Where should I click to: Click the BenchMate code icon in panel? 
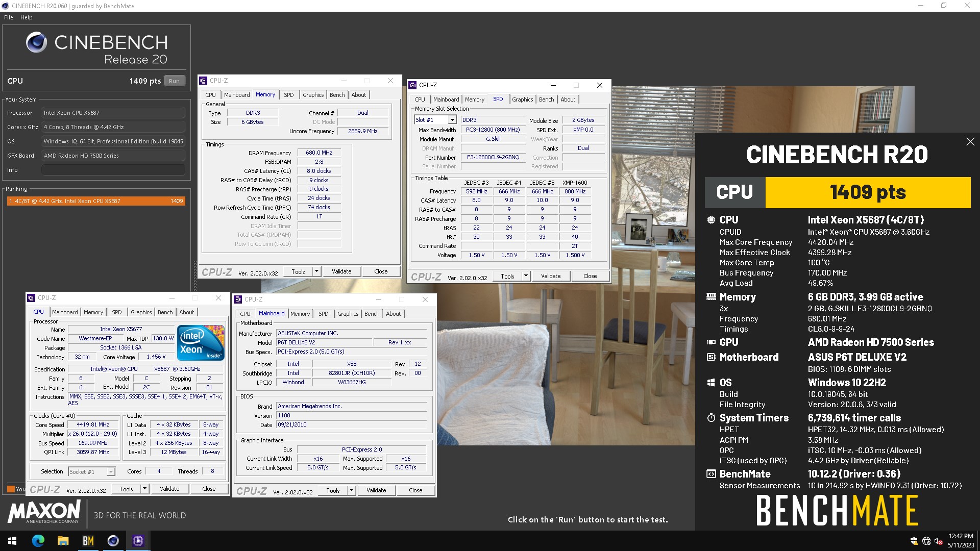pos(711,474)
